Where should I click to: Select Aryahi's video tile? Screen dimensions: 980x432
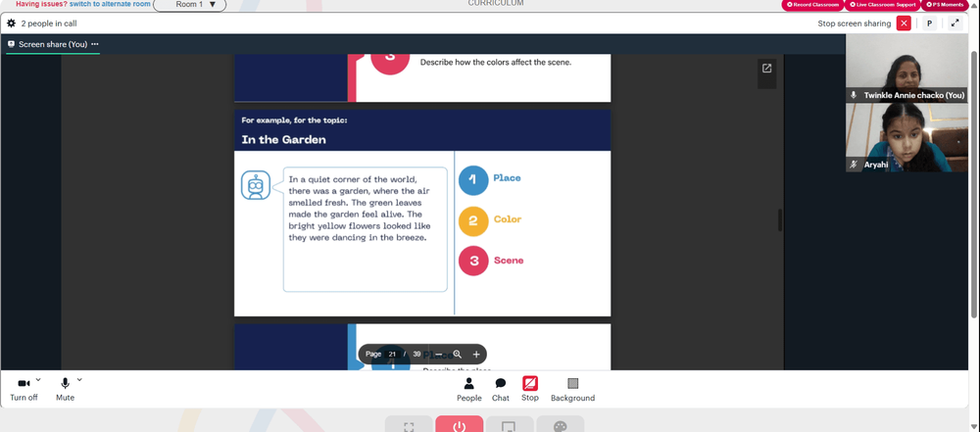[906, 137]
